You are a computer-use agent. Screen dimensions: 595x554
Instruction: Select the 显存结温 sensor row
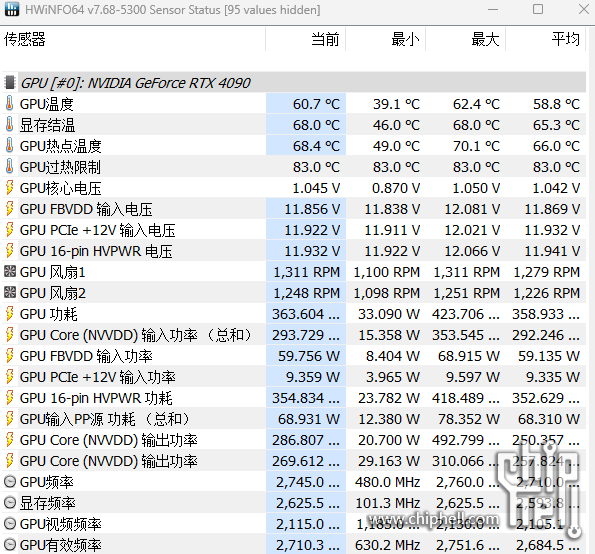(x=294, y=124)
